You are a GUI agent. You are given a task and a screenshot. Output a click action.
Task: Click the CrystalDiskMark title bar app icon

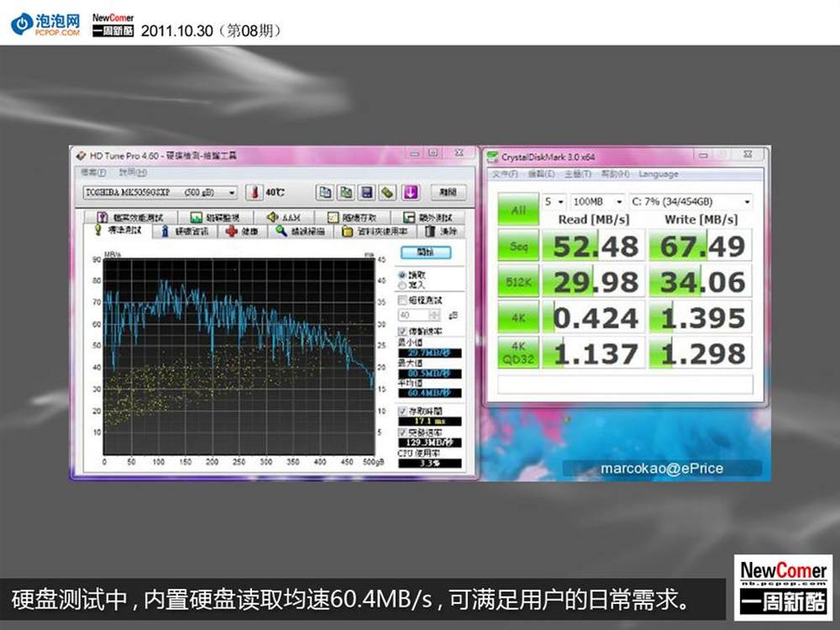coord(491,157)
